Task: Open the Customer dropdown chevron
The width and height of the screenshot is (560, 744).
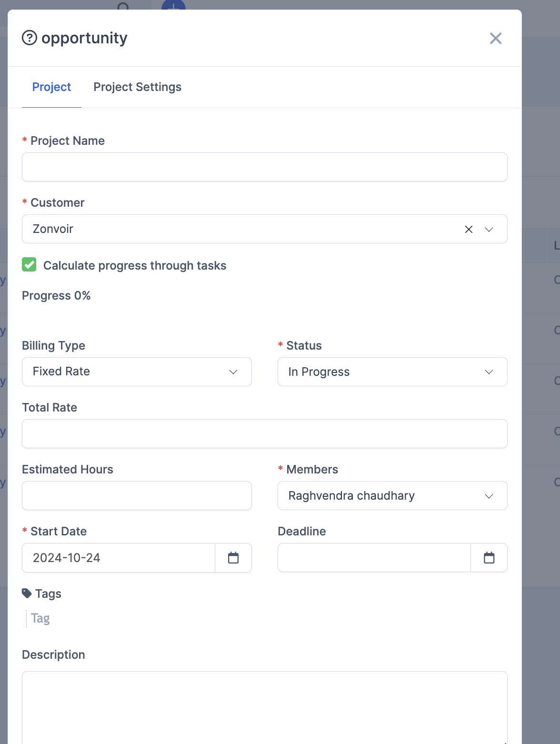Action: tap(489, 229)
